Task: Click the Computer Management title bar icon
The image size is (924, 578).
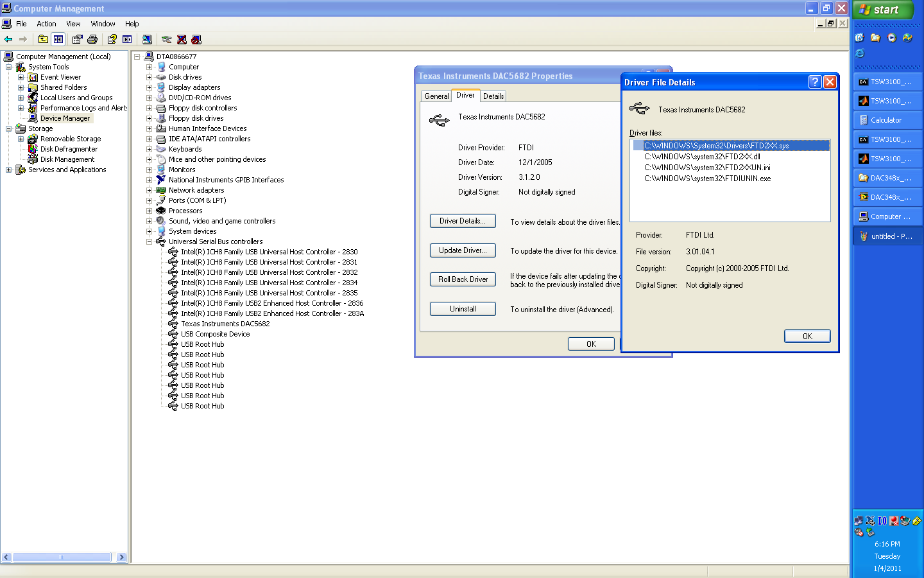Action: tap(6, 8)
